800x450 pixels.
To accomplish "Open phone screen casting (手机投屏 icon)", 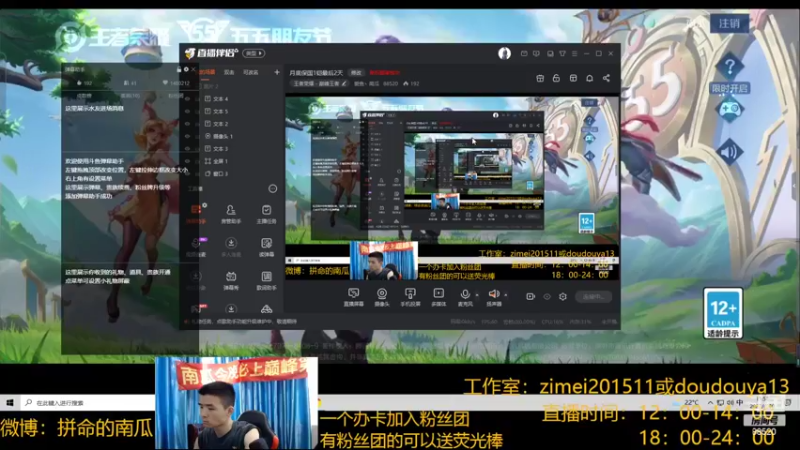I will [x=410, y=296].
